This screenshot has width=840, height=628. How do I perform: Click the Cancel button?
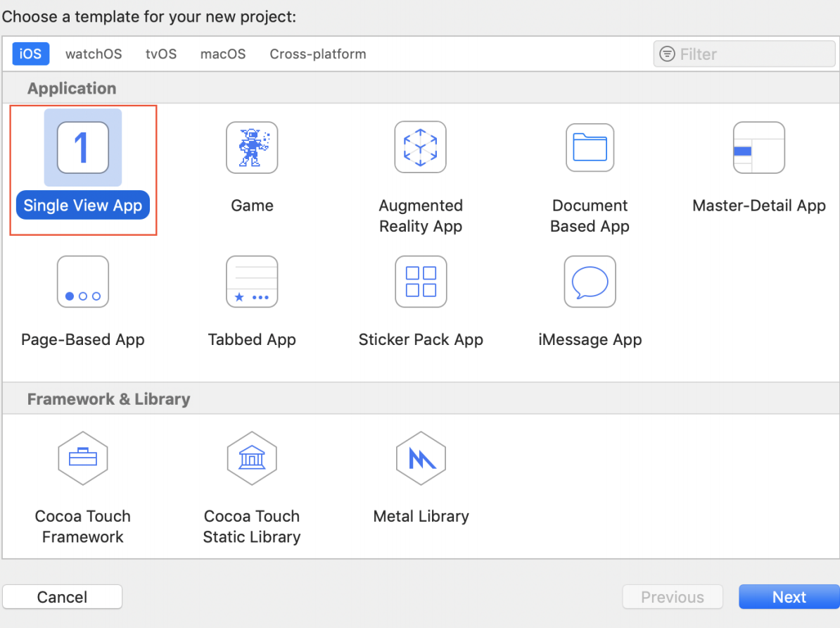[x=62, y=596]
